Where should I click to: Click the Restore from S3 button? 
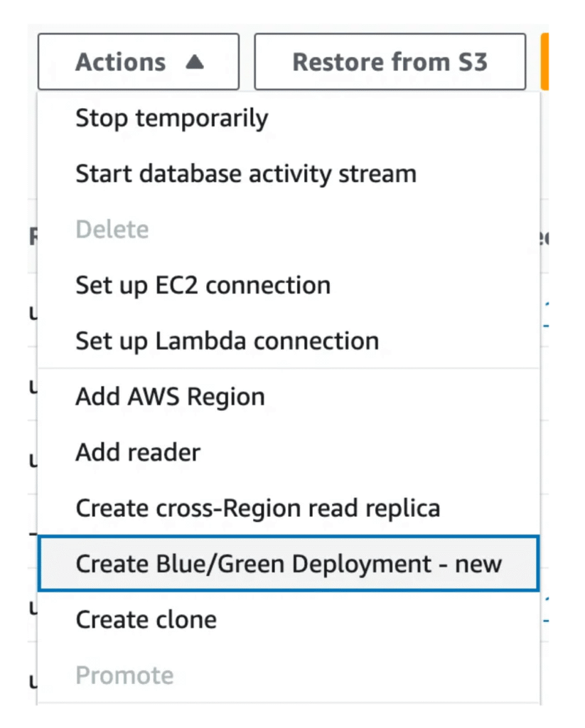(x=390, y=62)
